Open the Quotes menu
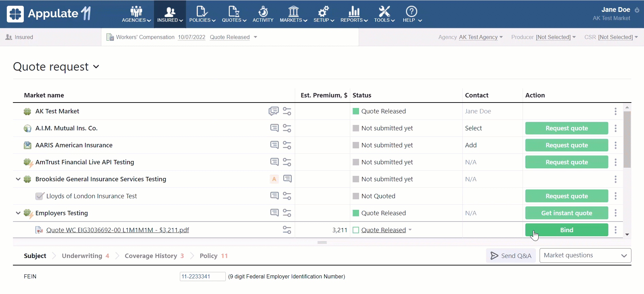This screenshot has width=644, height=294. (x=234, y=14)
